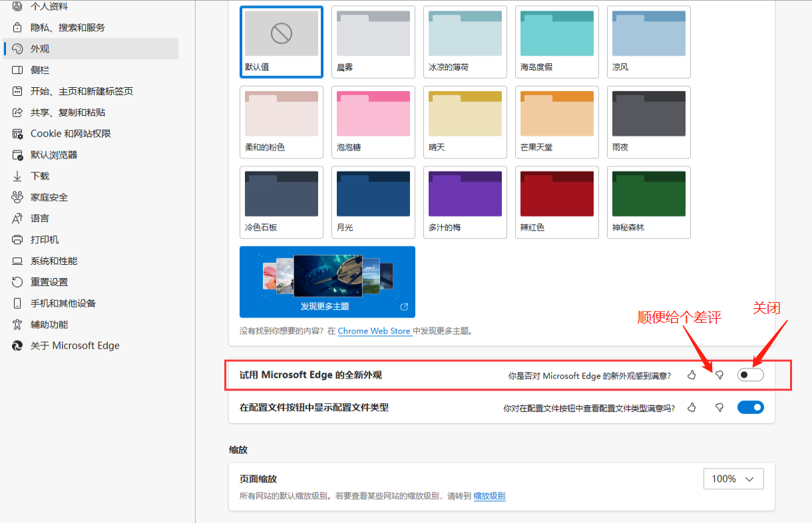Select the 默认值 default theme

(x=282, y=42)
